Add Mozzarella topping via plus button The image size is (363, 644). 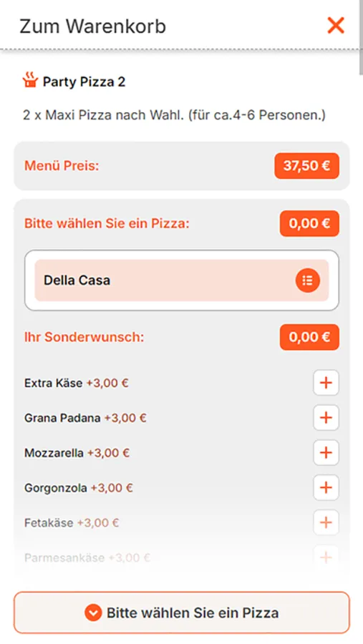coord(326,453)
